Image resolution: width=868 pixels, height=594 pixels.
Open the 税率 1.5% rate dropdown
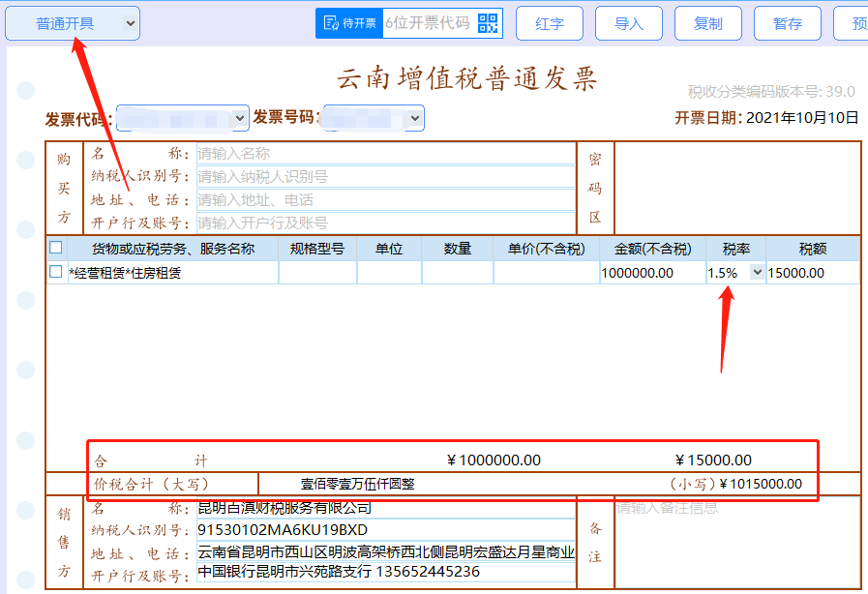tap(756, 273)
